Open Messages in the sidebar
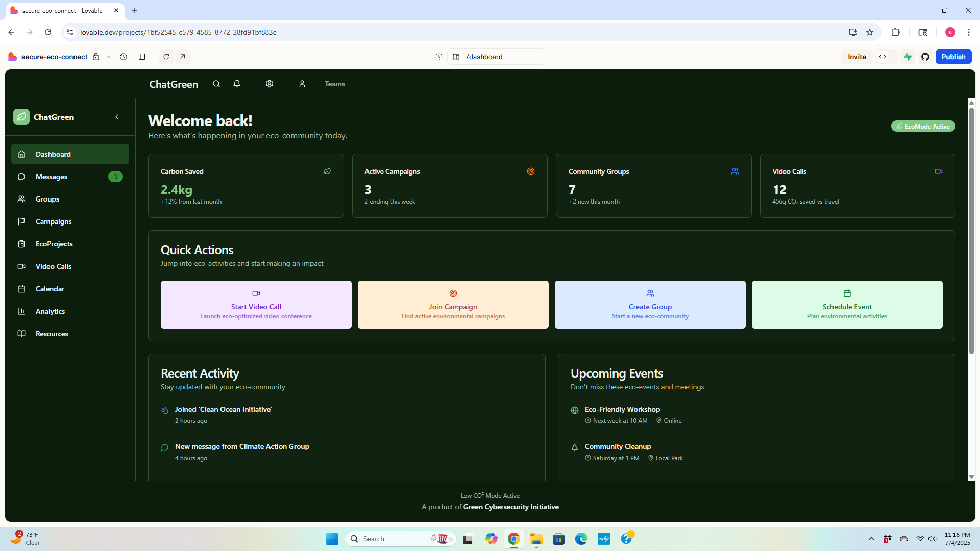The width and height of the screenshot is (980, 551). tap(52, 177)
